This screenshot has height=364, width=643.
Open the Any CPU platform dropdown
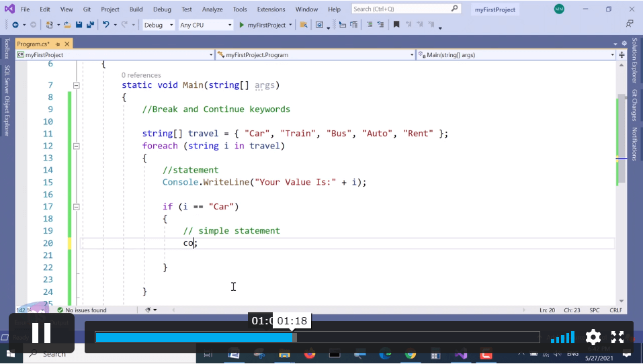click(206, 25)
